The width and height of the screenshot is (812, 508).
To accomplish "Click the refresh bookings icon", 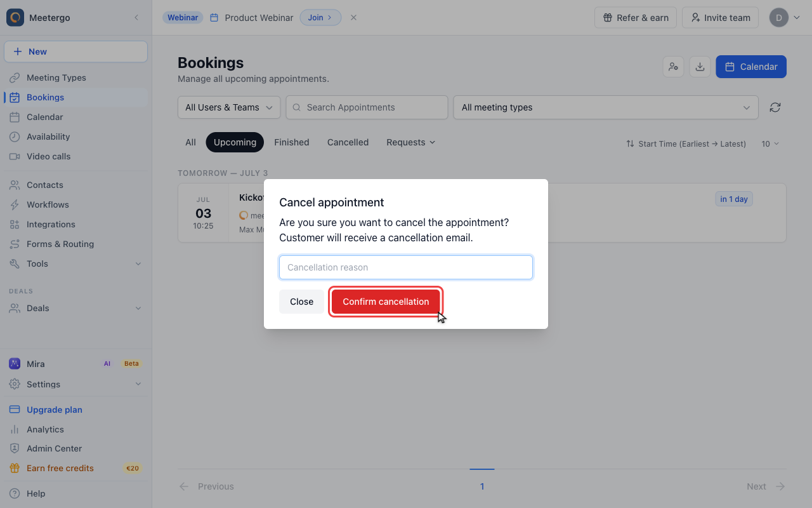I will pyautogui.click(x=775, y=107).
